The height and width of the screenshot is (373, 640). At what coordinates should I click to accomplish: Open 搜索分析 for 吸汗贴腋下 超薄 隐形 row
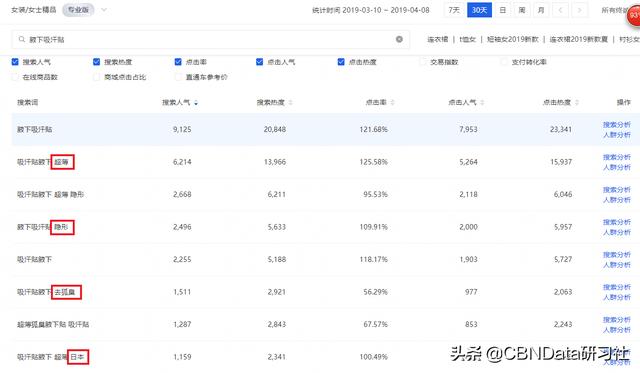click(x=617, y=190)
